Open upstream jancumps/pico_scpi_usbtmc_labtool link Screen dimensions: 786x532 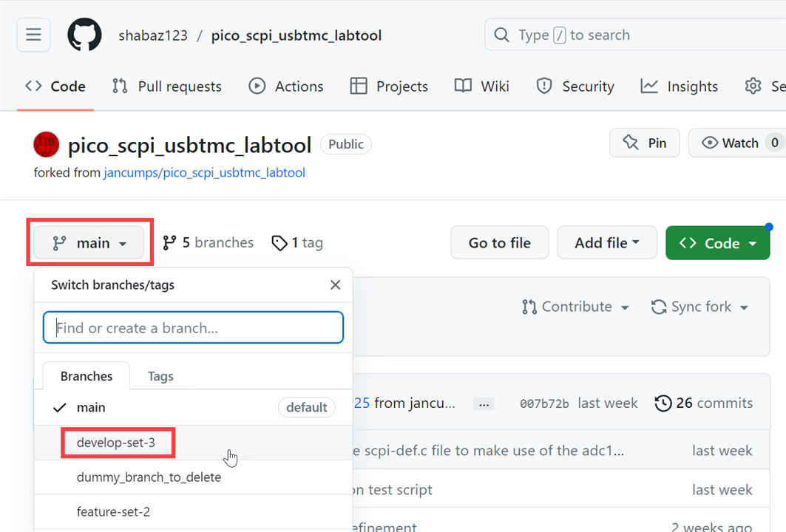tap(205, 173)
